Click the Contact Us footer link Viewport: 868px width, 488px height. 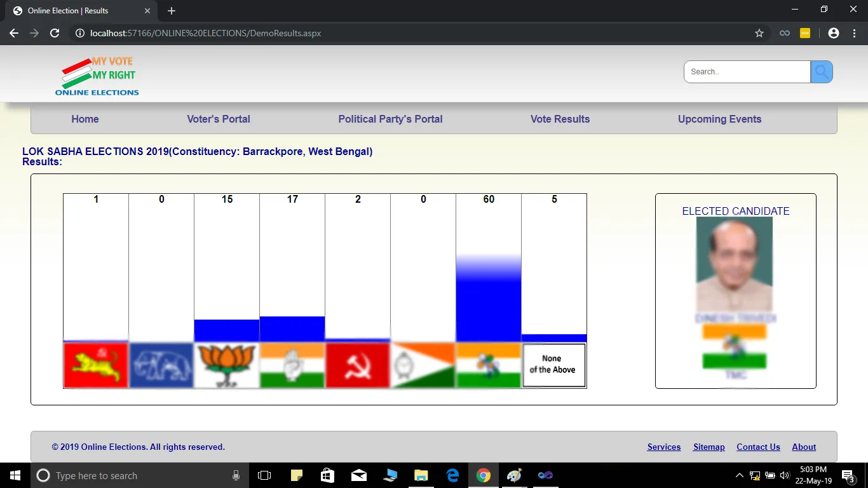pos(758,447)
